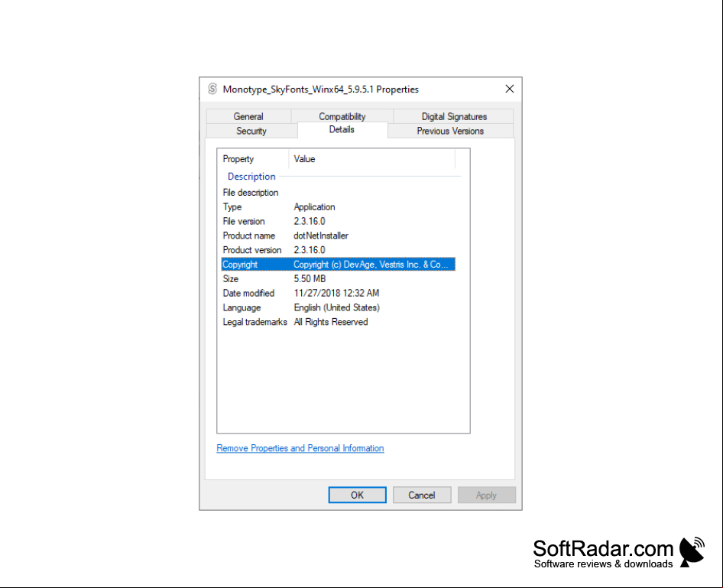Click the dotNetInstaller value
The width and height of the screenshot is (723, 588).
click(321, 236)
